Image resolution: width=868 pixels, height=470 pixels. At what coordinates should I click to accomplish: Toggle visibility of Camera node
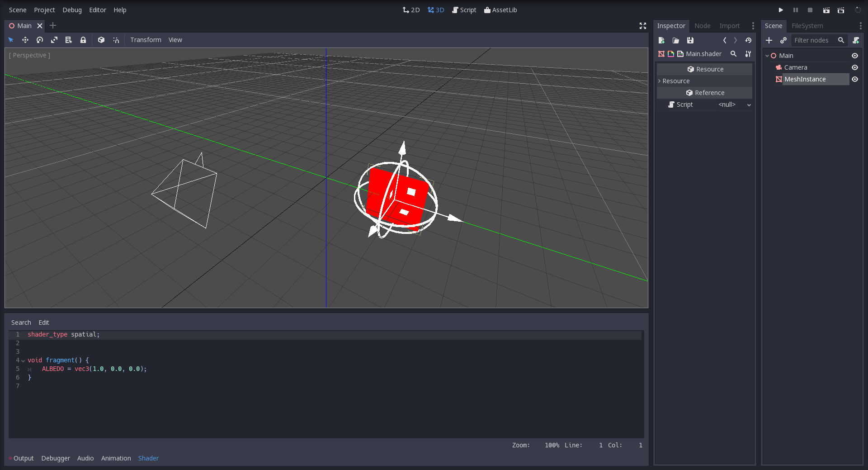click(855, 67)
